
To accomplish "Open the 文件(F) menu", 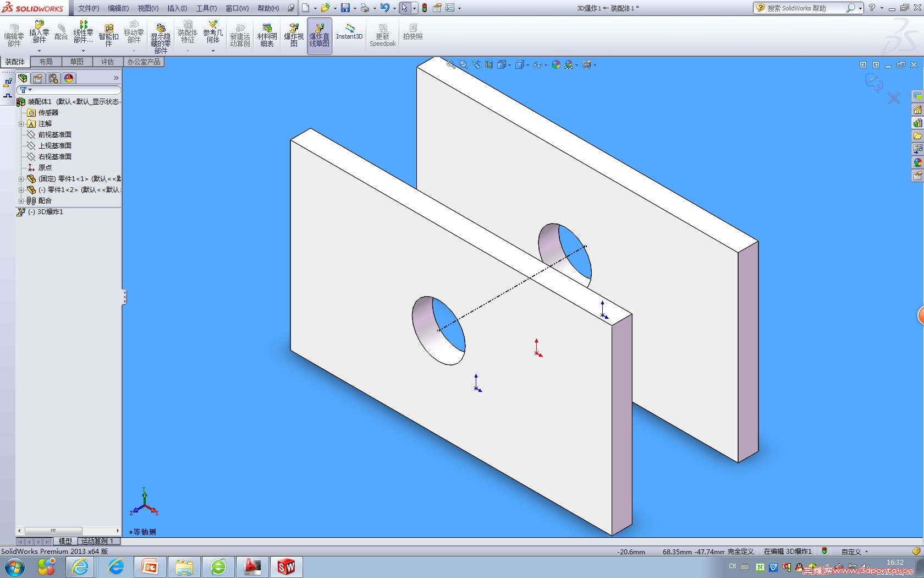I will [x=89, y=8].
